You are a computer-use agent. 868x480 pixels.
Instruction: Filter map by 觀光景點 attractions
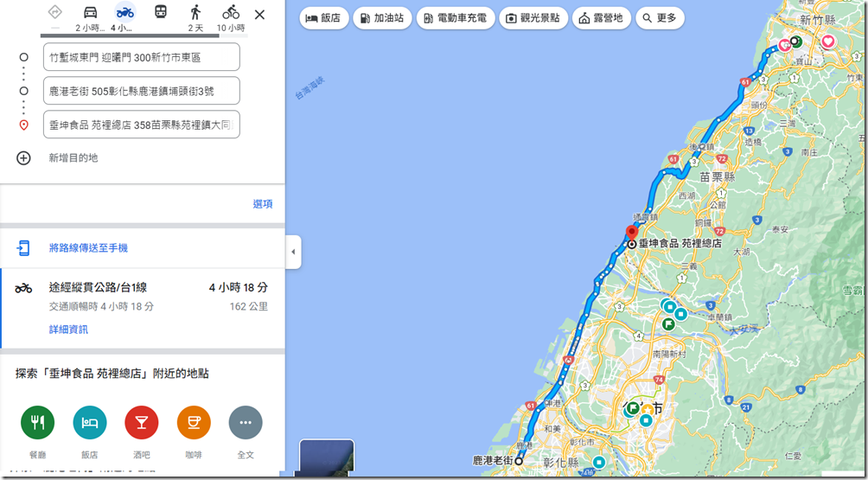(533, 18)
